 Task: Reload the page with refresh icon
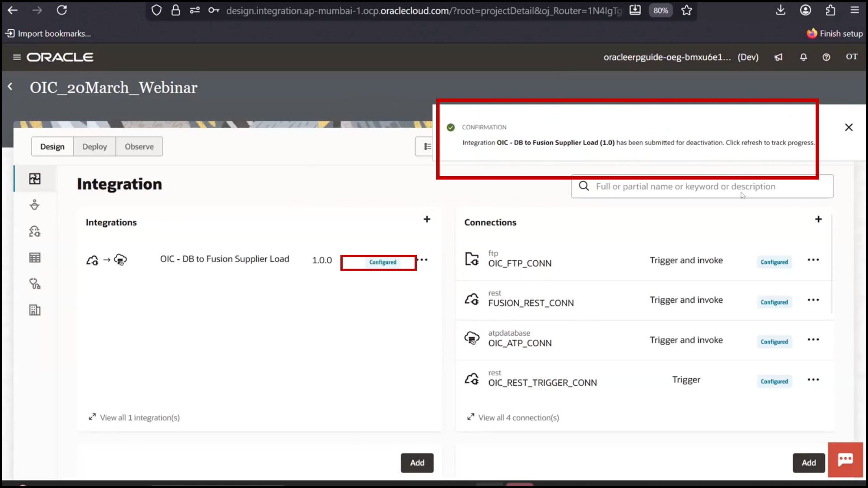click(x=62, y=10)
